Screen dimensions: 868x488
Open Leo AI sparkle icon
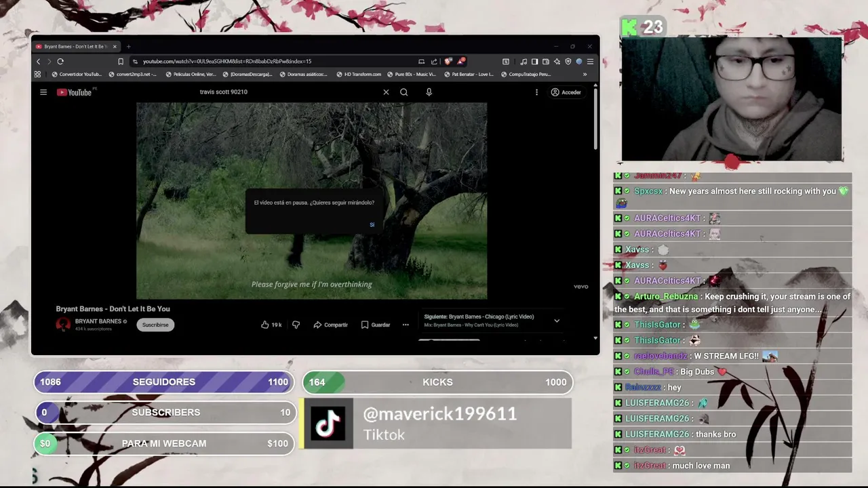(x=557, y=61)
